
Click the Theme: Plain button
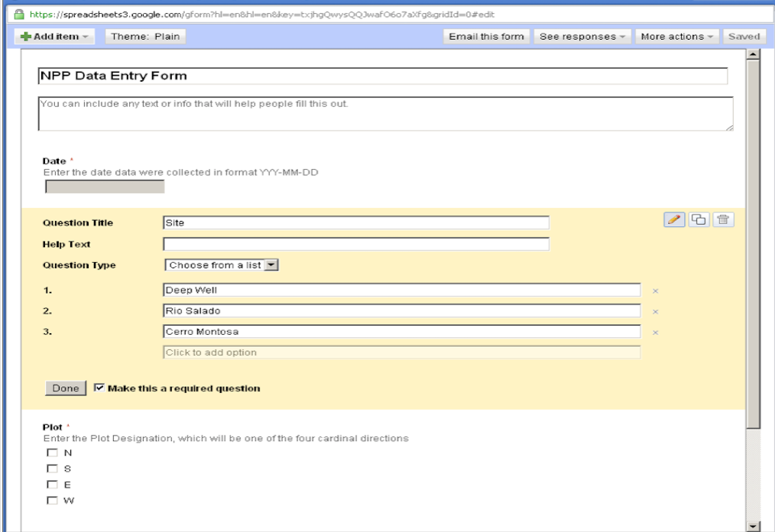pyautogui.click(x=145, y=37)
